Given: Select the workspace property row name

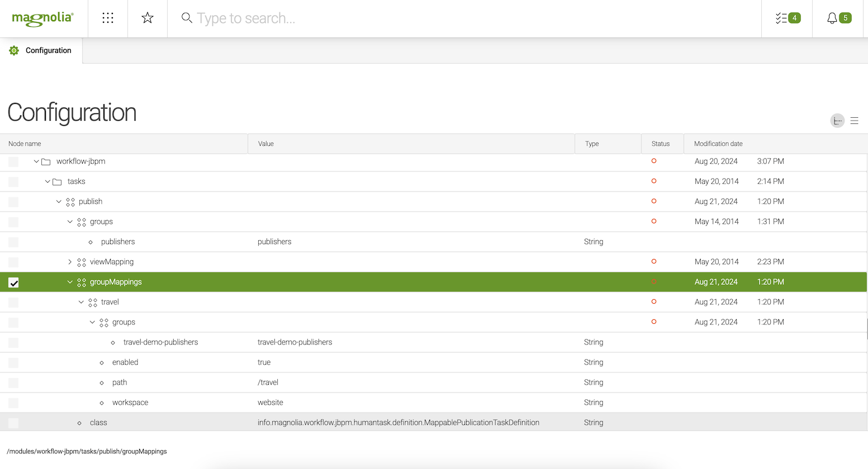Looking at the screenshot, I should 130,403.
